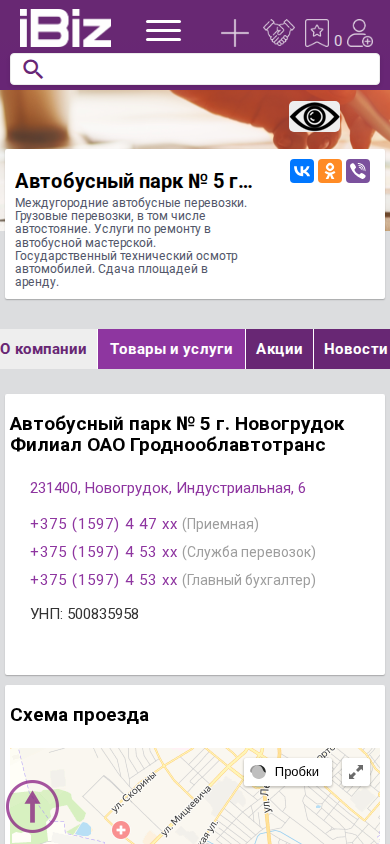This screenshot has width=390, height=844.
Task: Open the VK social link
Action: pos(302,171)
